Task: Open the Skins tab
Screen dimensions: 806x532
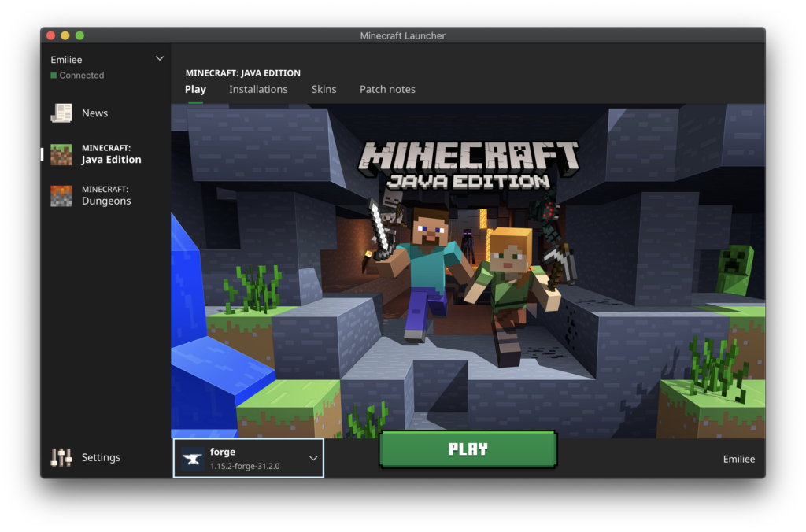Action: pos(324,89)
